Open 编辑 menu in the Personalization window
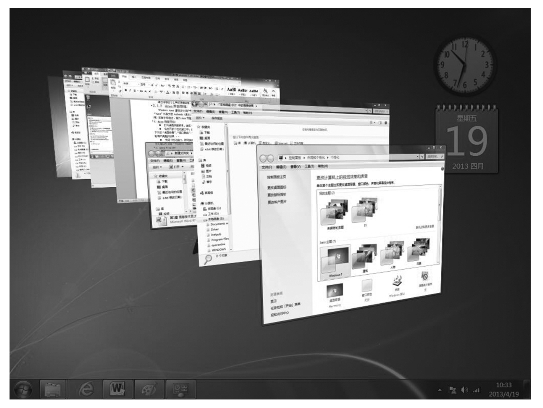The image size is (543, 408). pyautogui.click(x=281, y=167)
